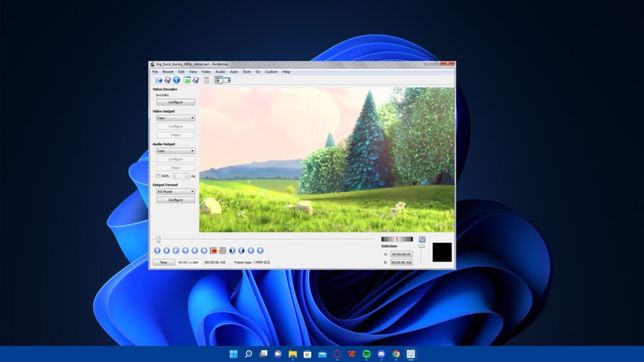Viewport: 644px width, 362px height.
Task: Click the audio Shift value field
Action: click(178, 176)
